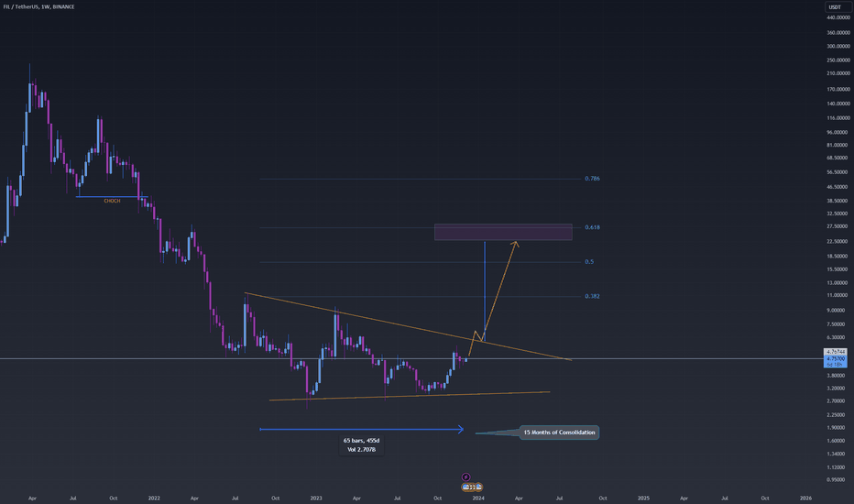
Task: Click the 0.5 Fibonacci level label
Action: tap(589, 261)
